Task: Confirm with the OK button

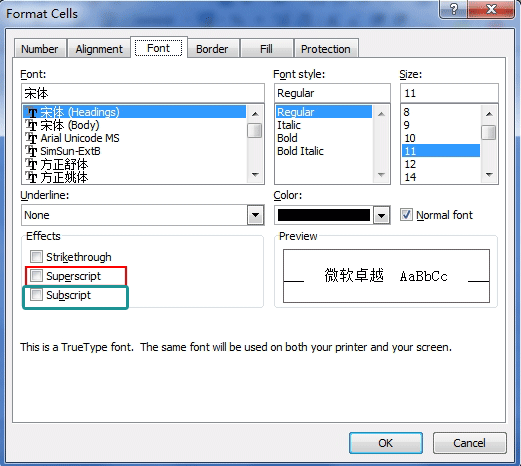Action: click(386, 443)
